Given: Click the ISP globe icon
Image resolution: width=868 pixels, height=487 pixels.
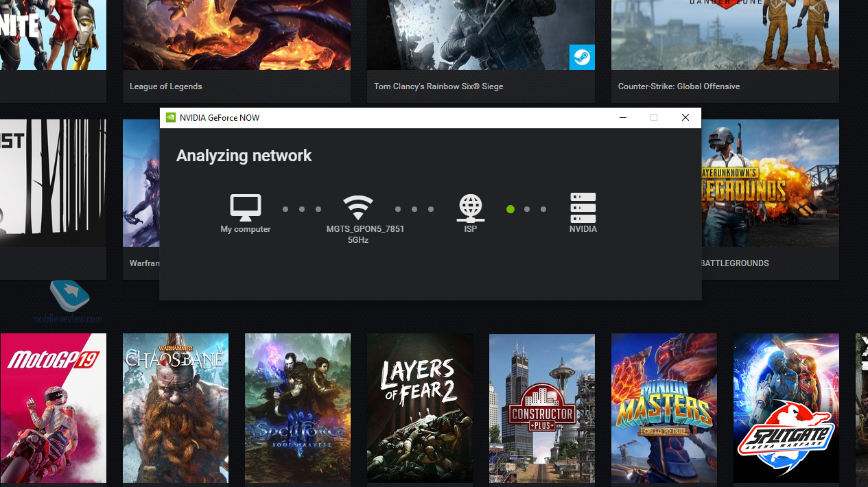Looking at the screenshot, I should (x=471, y=207).
